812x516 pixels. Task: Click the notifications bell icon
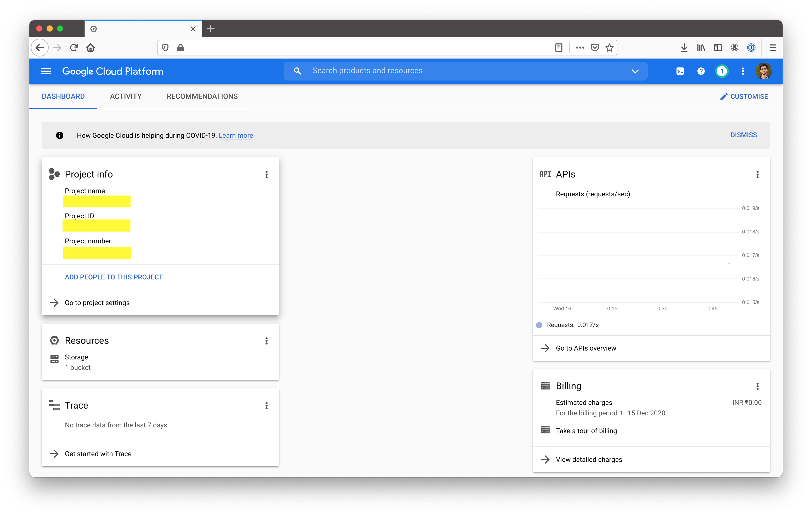721,71
